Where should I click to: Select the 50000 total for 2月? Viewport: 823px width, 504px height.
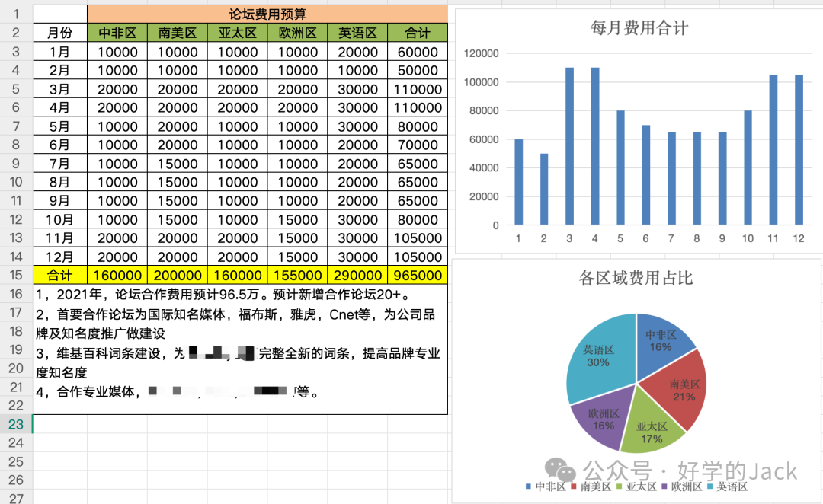click(418, 70)
